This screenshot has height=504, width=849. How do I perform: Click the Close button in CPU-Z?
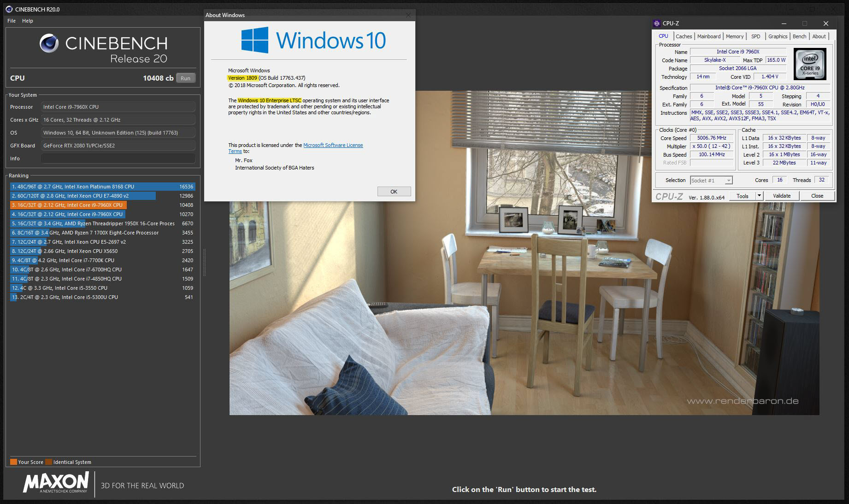(x=817, y=196)
